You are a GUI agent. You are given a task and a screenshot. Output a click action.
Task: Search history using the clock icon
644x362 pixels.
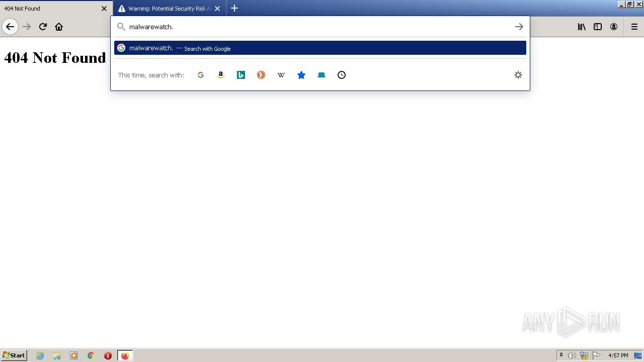(342, 75)
